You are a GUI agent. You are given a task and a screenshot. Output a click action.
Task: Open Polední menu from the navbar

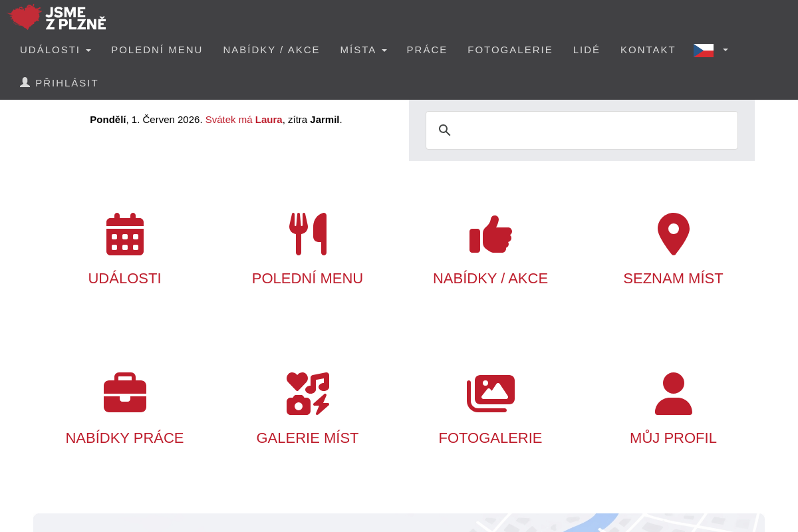click(x=157, y=50)
